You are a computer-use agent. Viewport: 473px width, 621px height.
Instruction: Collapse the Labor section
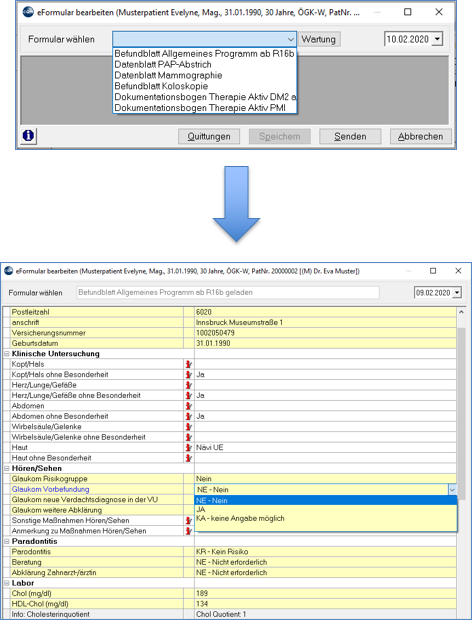pyautogui.click(x=6, y=583)
